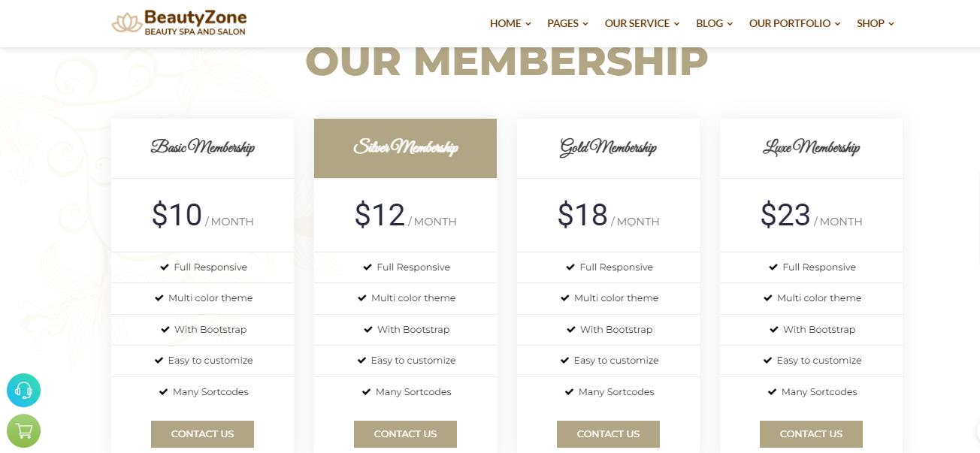This screenshot has width=980, height=453.
Task: Click checkmark icon beside Basic Full Responsive
Action: 165,267
